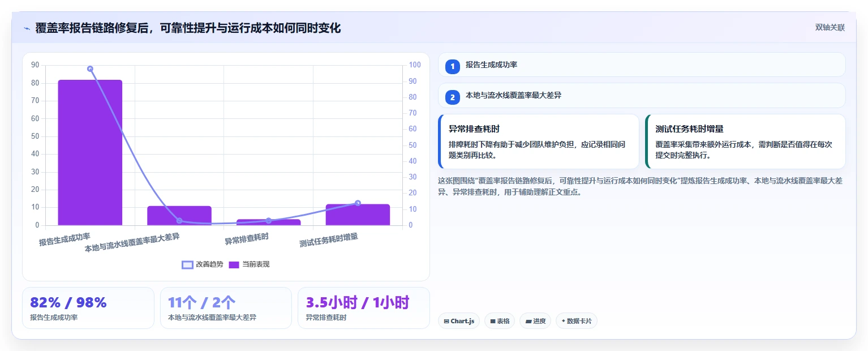Open the 异常排查耗时 info card

pyautogui.click(x=539, y=142)
